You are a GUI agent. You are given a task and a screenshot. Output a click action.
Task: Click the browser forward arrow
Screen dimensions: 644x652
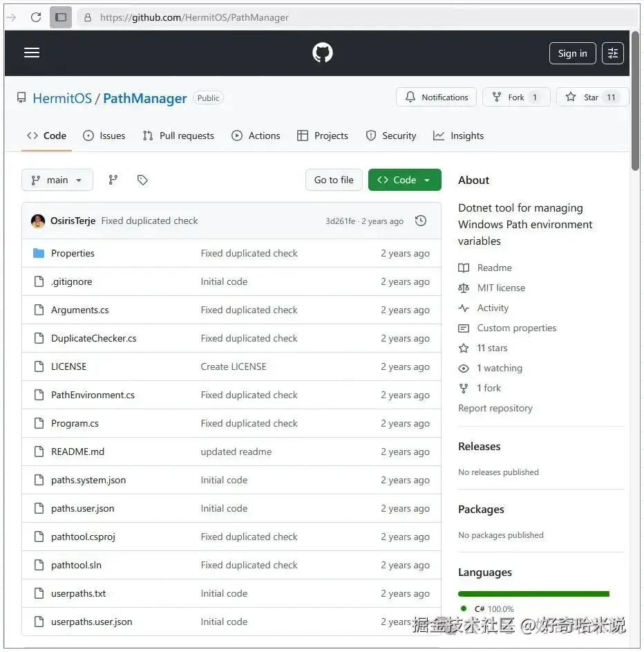12,17
